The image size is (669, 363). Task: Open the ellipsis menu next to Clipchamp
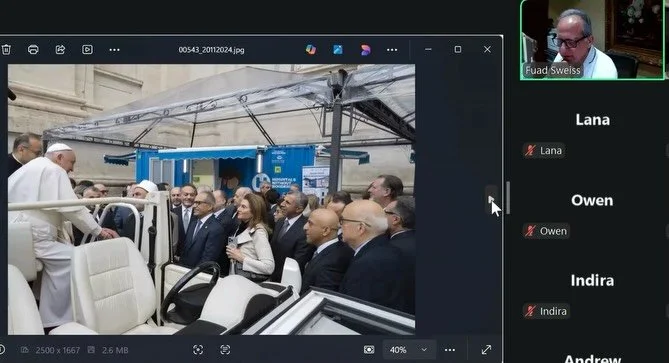coord(392,50)
